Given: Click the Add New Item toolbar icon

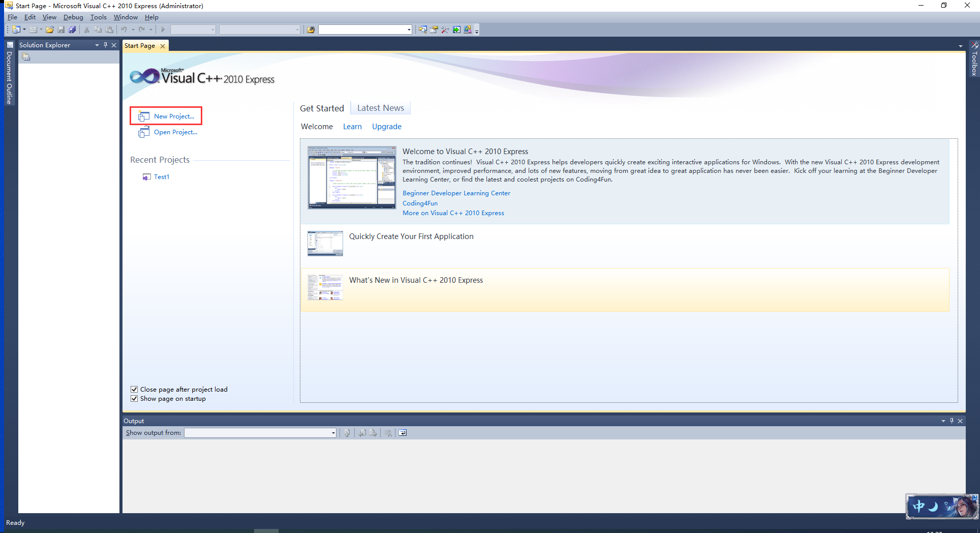Looking at the screenshot, I should (x=33, y=29).
